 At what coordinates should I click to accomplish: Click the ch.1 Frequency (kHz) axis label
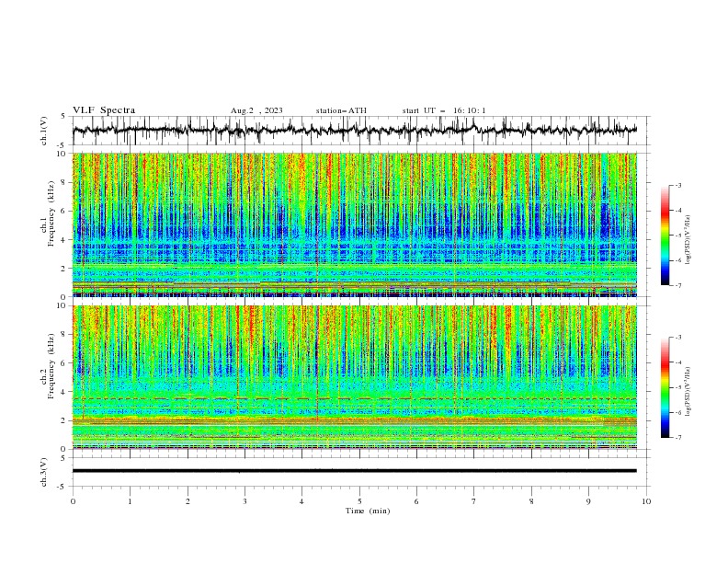48,212
